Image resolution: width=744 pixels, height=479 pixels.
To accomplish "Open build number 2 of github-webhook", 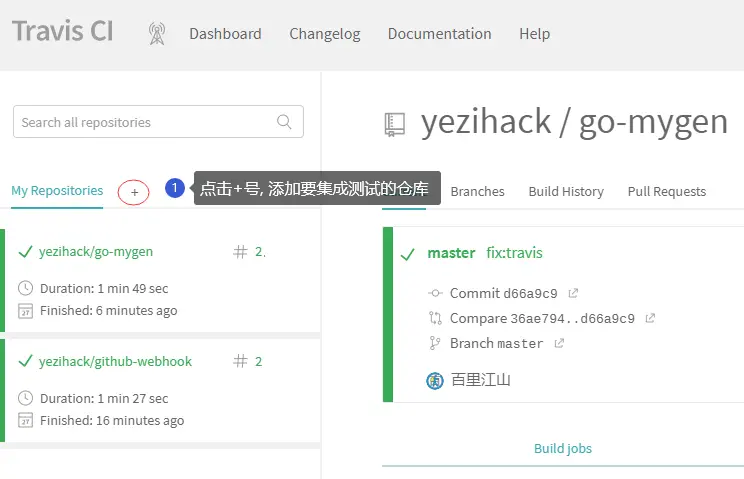I will click(259, 361).
